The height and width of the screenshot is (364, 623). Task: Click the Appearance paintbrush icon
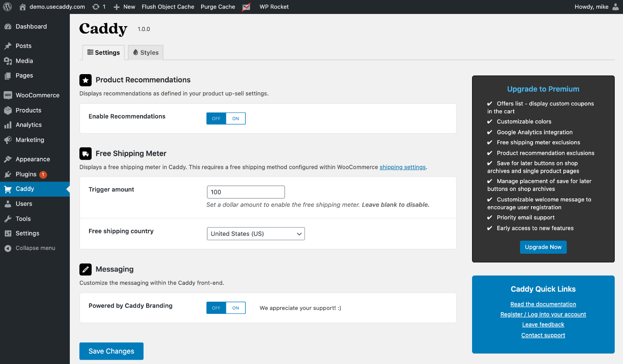point(8,159)
